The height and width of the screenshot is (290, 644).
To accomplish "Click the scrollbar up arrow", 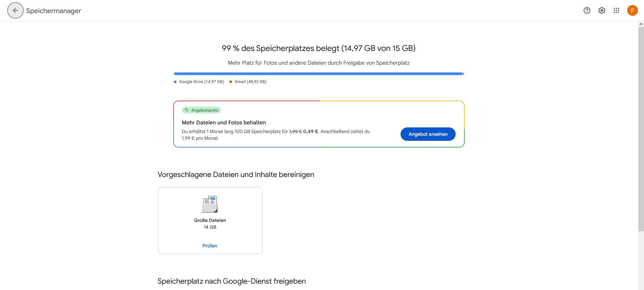I will point(641,24).
